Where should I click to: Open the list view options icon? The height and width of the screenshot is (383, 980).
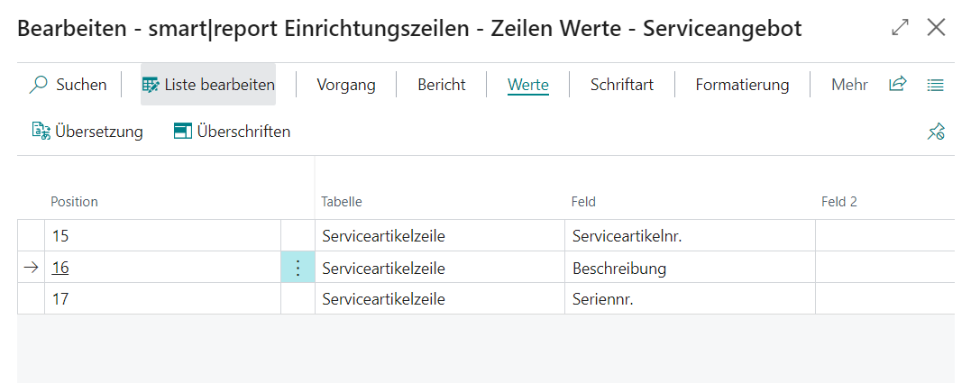935,85
